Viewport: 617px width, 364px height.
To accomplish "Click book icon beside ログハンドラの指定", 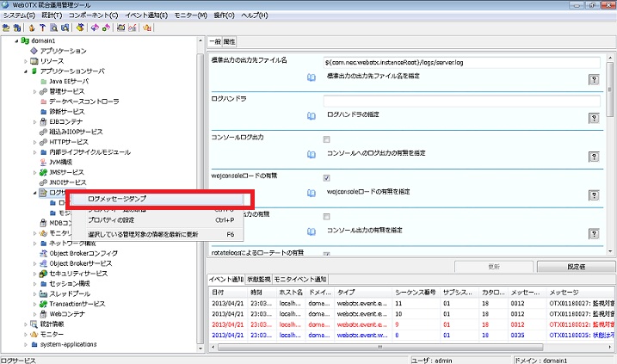I will [x=312, y=116].
